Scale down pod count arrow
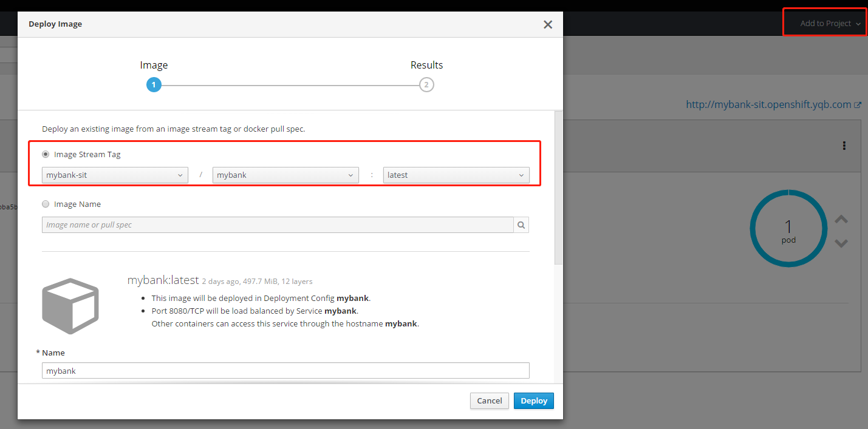 tap(841, 243)
